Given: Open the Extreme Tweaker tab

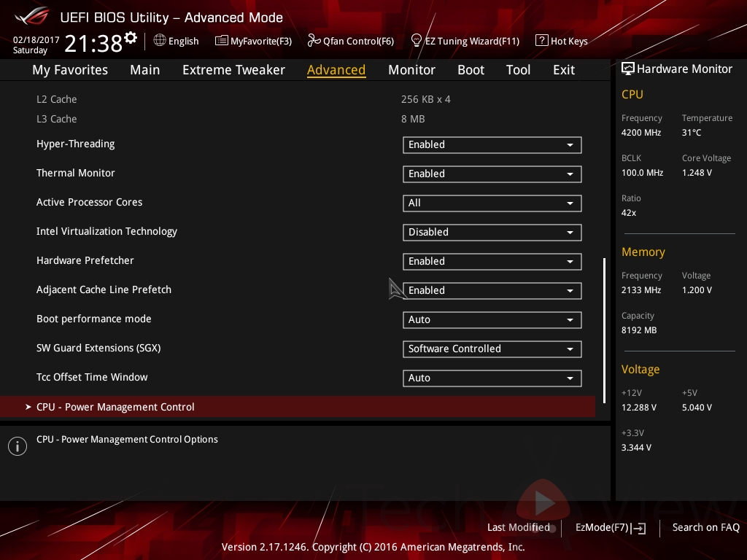Looking at the screenshot, I should click(233, 70).
